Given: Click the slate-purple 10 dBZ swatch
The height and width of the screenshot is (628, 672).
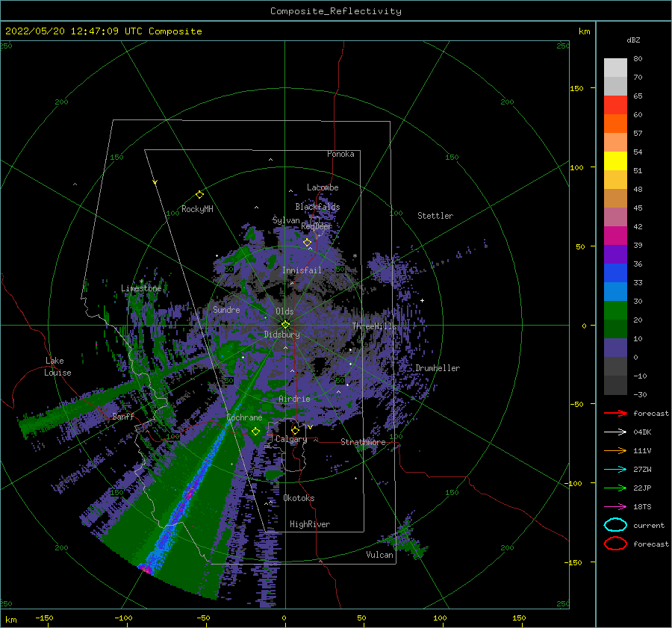Looking at the screenshot, I should [x=615, y=348].
